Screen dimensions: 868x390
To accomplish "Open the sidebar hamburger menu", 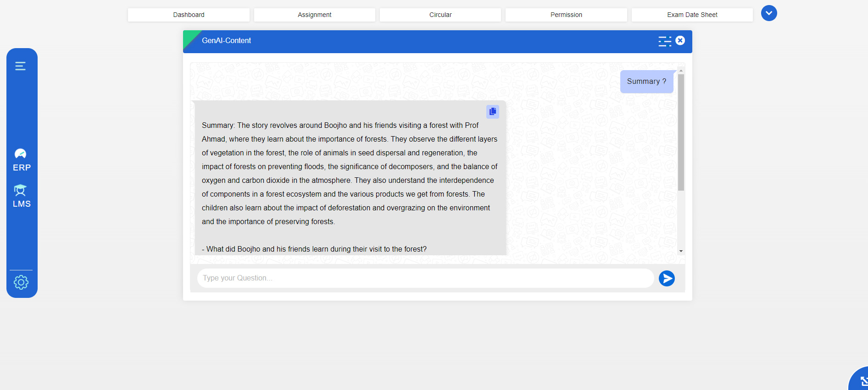I will pyautogui.click(x=20, y=66).
